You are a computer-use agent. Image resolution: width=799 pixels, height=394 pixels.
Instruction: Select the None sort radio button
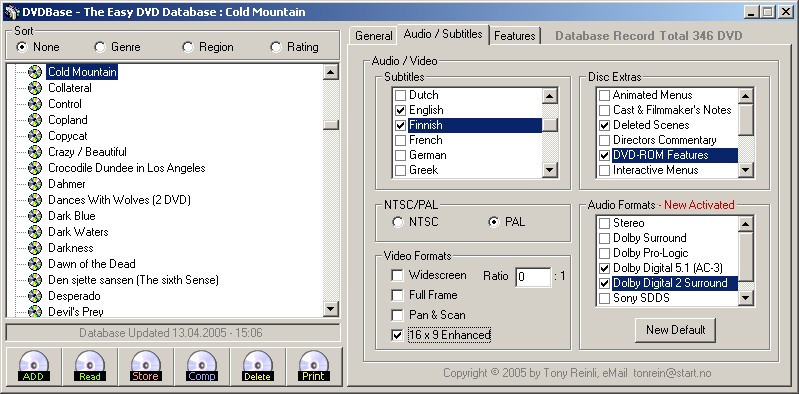(22, 47)
